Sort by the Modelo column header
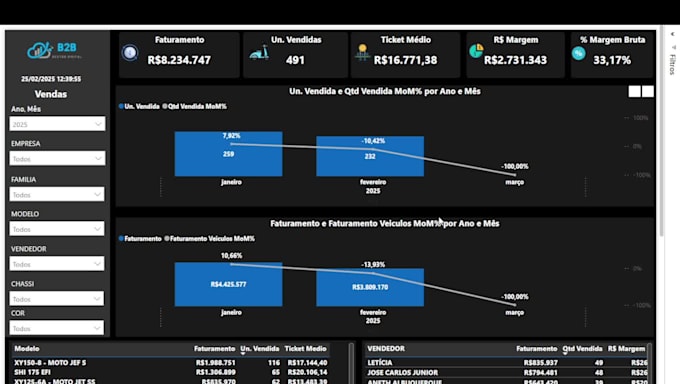 tap(27, 348)
